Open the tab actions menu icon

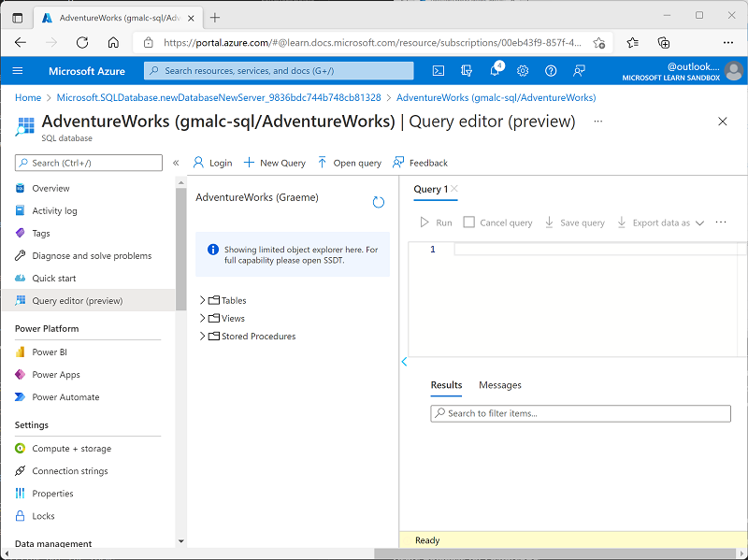tap(17, 18)
